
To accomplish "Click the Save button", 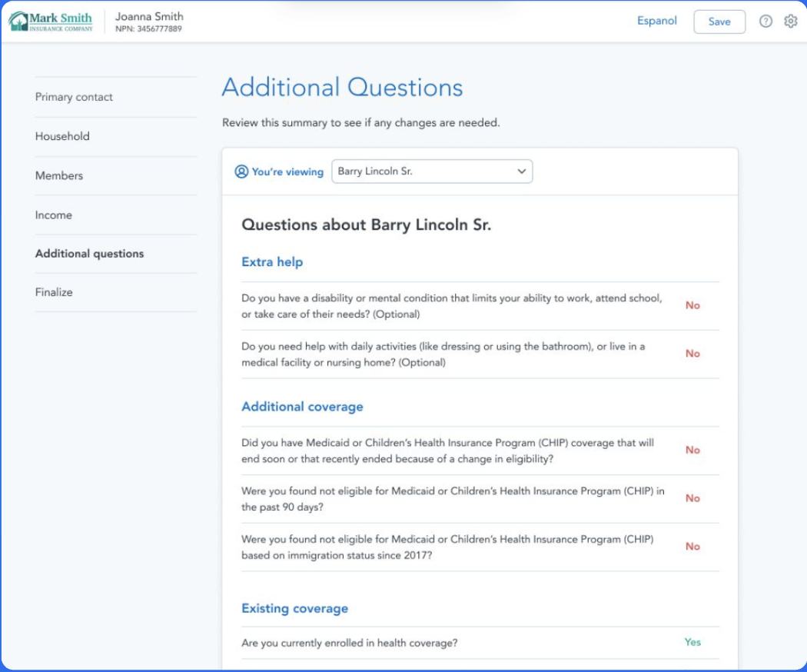I will pos(719,22).
